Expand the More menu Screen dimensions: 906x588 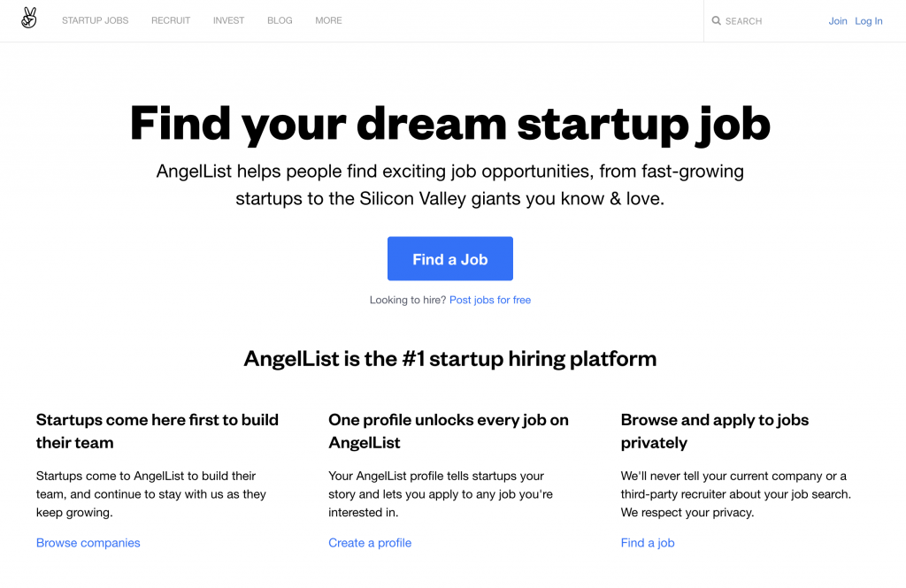pos(329,21)
